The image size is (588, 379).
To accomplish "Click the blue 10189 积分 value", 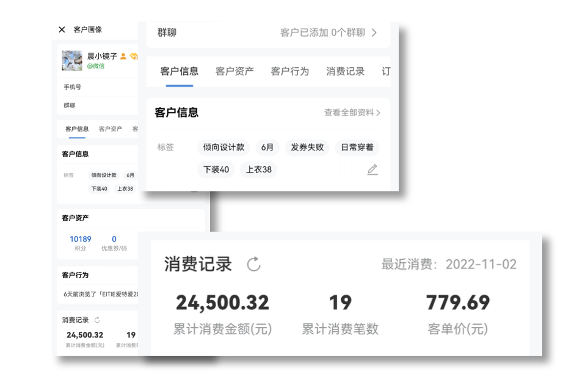I will (x=80, y=239).
